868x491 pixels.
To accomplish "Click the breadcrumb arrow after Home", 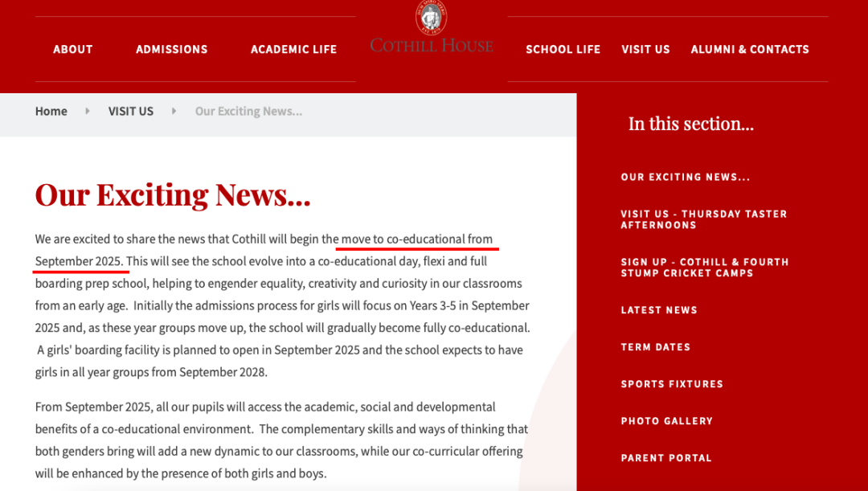I will click(x=88, y=111).
